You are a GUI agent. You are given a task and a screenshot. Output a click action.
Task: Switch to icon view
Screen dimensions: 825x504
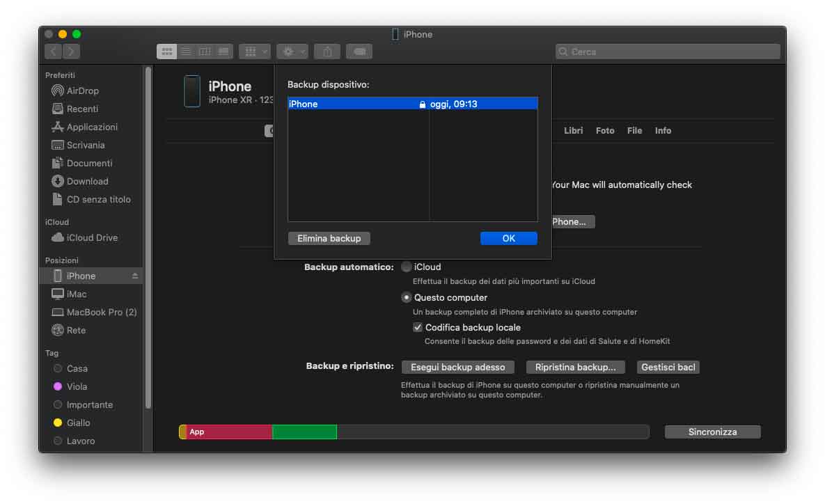(167, 52)
